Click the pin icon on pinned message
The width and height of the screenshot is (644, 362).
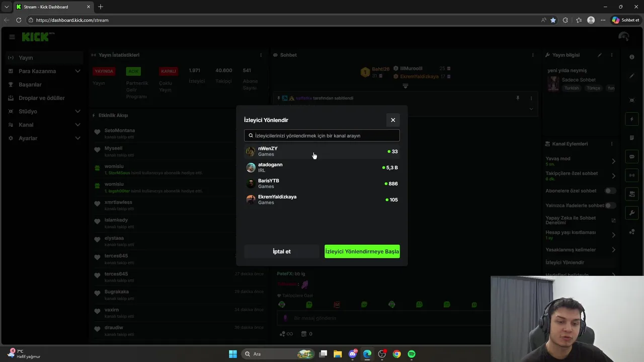tap(518, 98)
